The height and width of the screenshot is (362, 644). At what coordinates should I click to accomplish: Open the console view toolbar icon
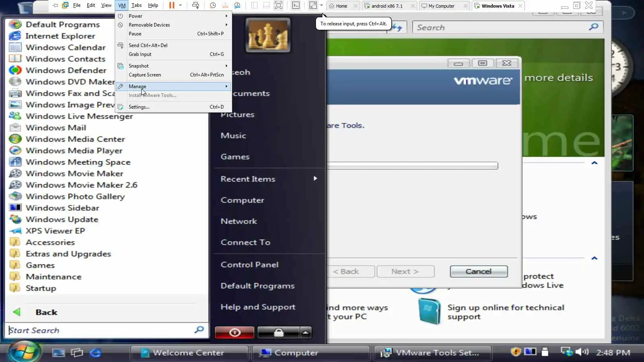[x=296, y=5]
